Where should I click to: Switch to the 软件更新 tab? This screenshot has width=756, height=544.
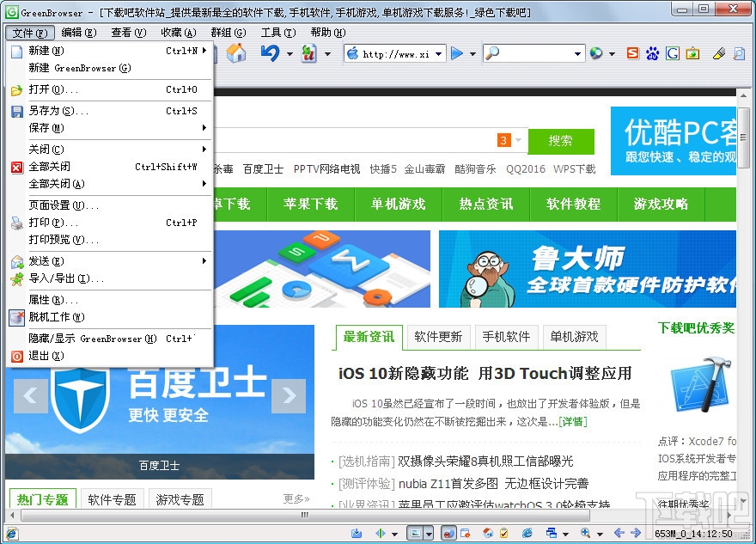tap(438, 337)
